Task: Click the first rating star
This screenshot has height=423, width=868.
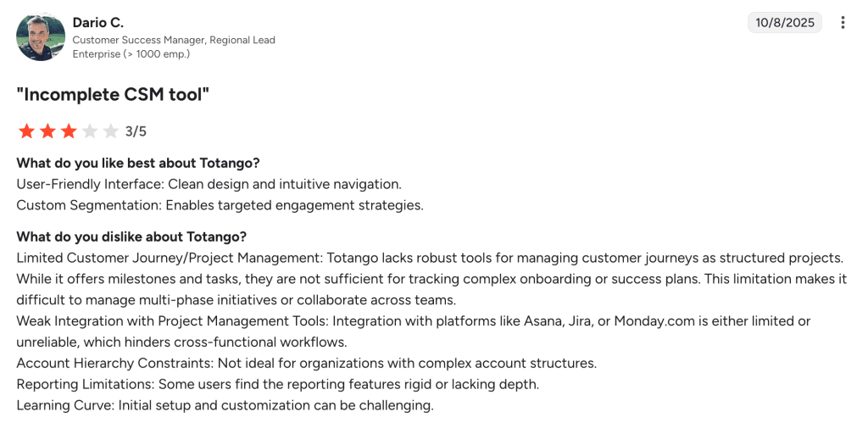Action: click(x=26, y=131)
